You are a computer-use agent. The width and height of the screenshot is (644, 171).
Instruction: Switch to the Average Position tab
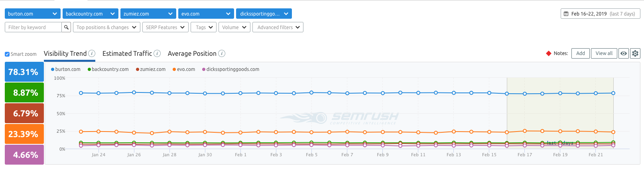[x=192, y=53]
